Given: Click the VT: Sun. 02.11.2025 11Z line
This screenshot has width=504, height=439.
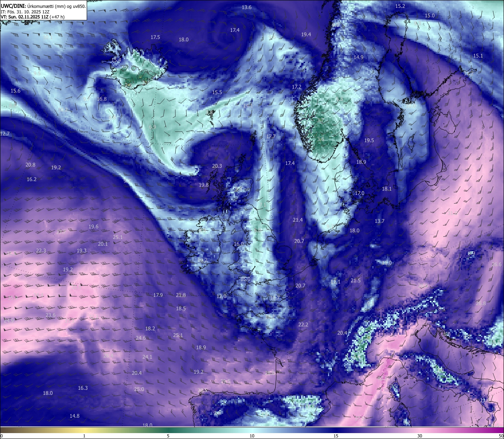Looking at the screenshot, I should pos(33,17).
